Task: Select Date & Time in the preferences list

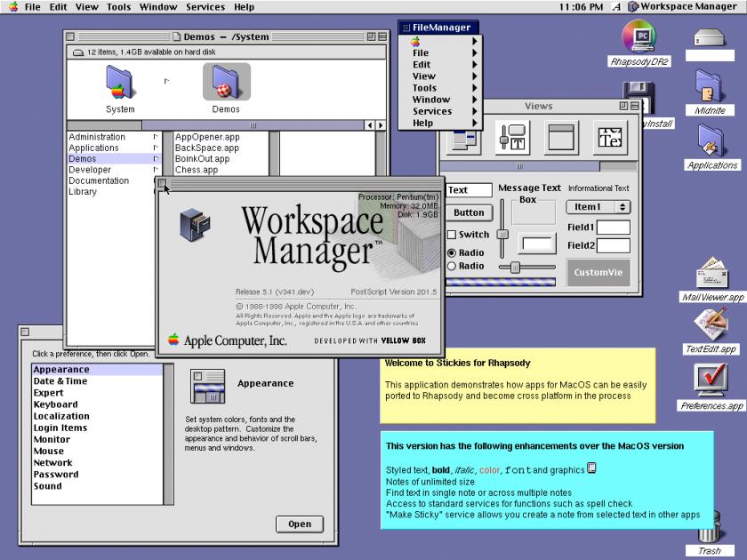Action: coord(97,381)
